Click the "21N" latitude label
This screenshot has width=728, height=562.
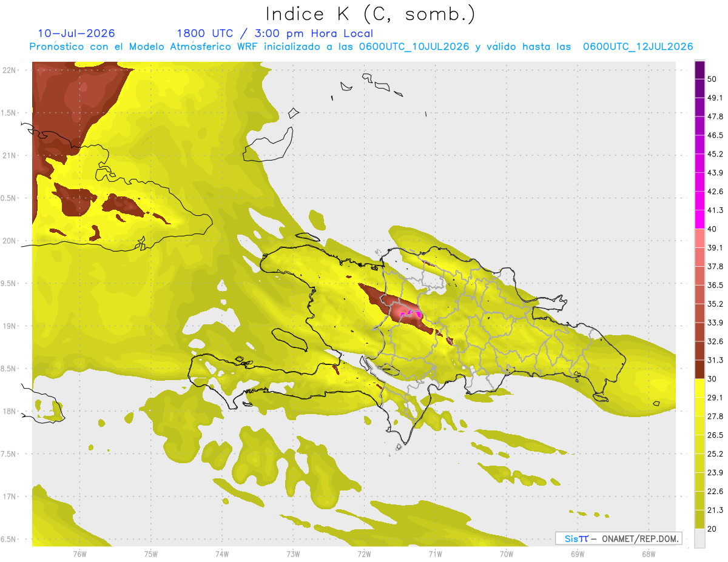coord(10,155)
